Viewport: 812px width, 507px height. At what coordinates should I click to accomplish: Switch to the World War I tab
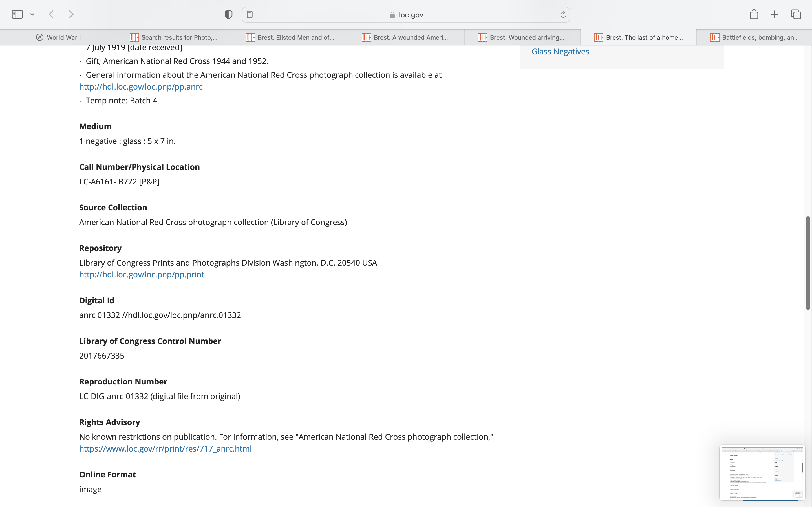click(58, 37)
